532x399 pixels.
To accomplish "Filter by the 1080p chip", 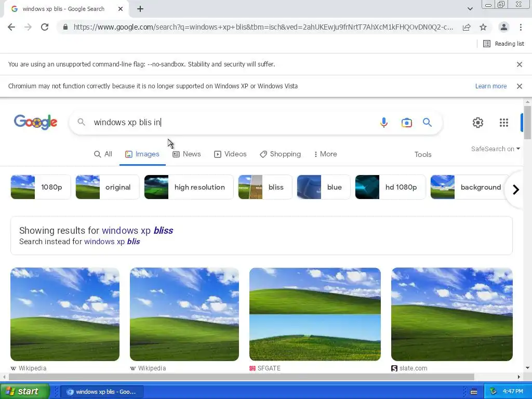I will click(41, 187).
